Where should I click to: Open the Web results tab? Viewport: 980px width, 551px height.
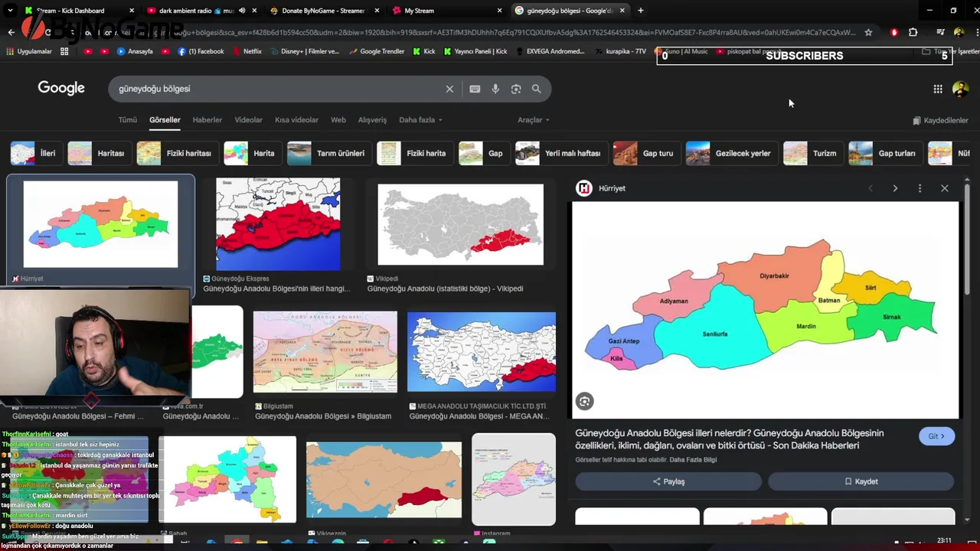pyautogui.click(x=338, y=120)
